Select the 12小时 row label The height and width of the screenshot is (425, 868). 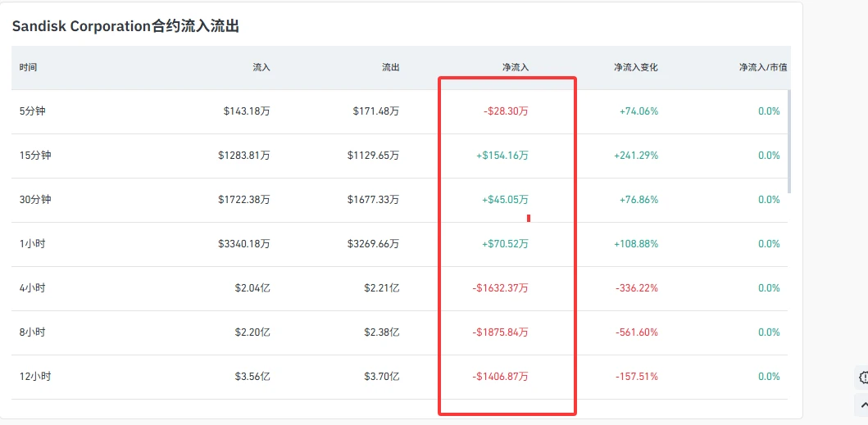coord(35,377)
